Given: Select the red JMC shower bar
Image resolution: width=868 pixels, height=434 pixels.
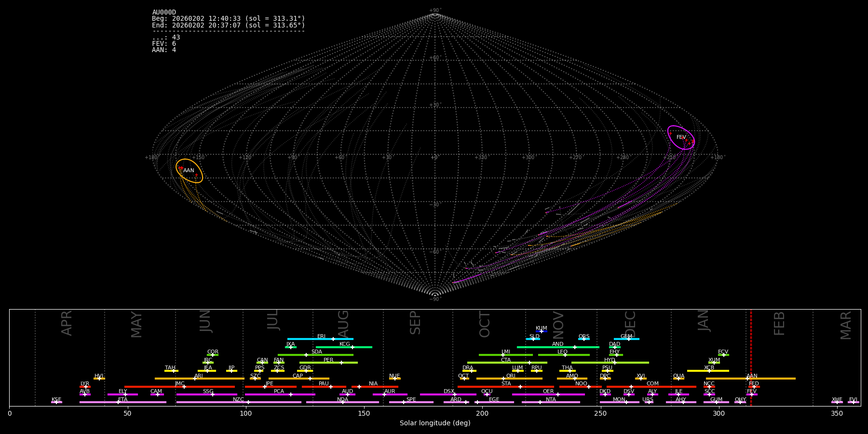Looking at the screenshot, I should coord(179,387).
